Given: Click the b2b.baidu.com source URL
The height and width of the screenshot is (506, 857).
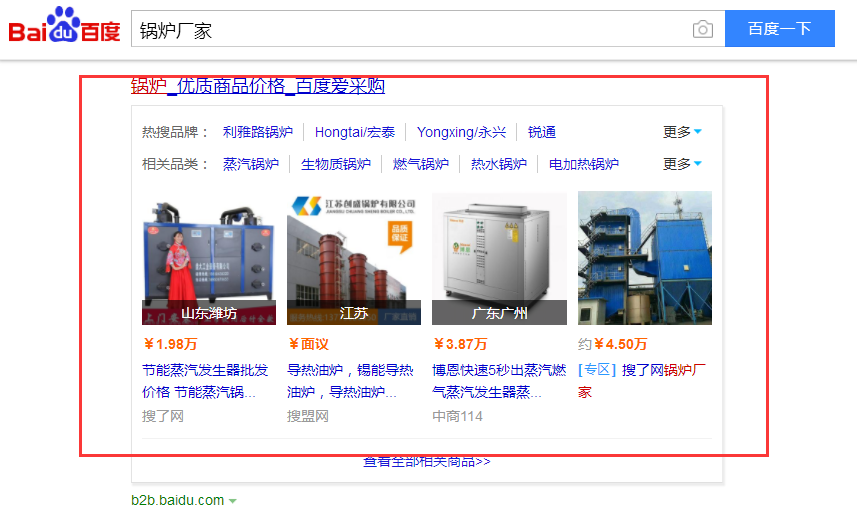Looking at the screenshot, I should (178, 500).
